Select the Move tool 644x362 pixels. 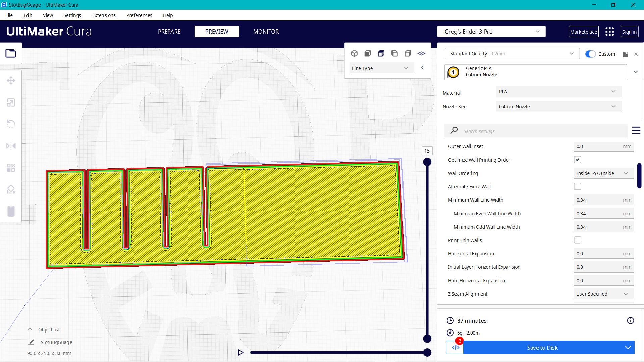[x=11, y=81]
